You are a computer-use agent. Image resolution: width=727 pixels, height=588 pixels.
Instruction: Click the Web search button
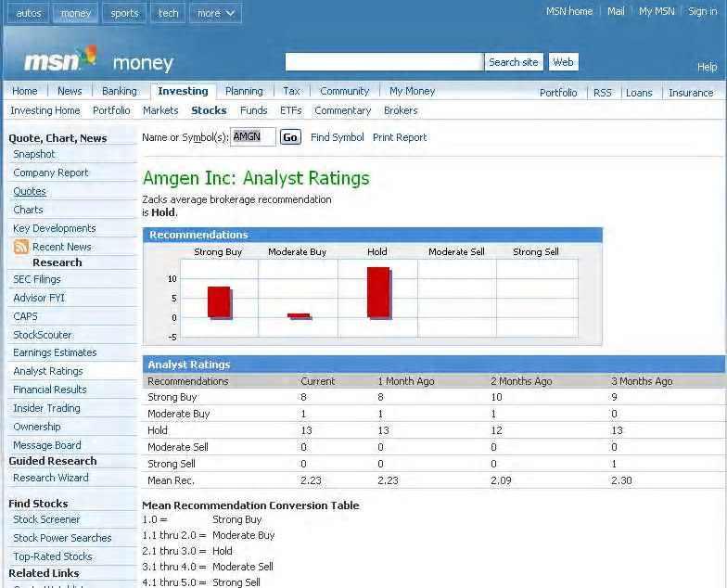tap(563, 62)
